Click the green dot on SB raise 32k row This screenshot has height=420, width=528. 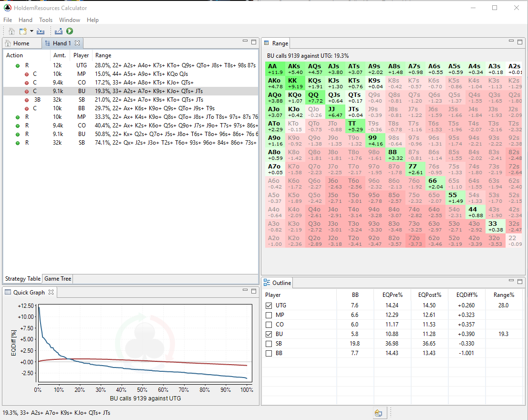[18, 143]
